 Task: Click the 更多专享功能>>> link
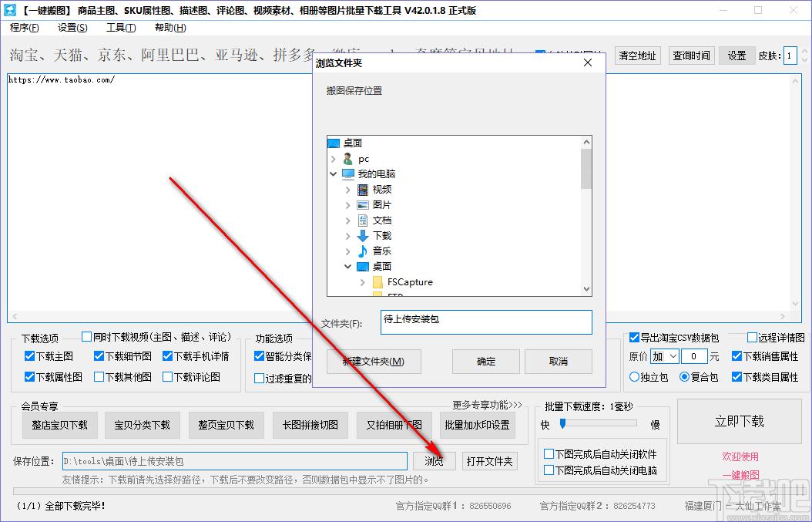488,405
